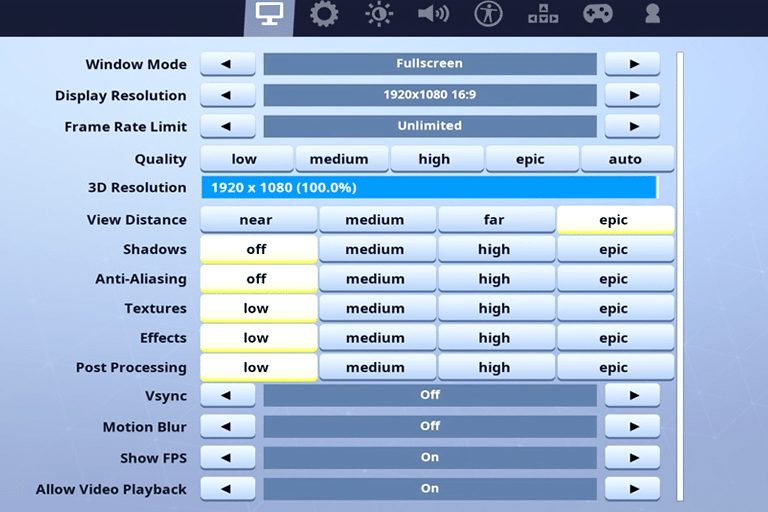The width and height of the screenshot is (768, 512).
Task: Set View Distance to far
Action: click(x=497, y=219)
